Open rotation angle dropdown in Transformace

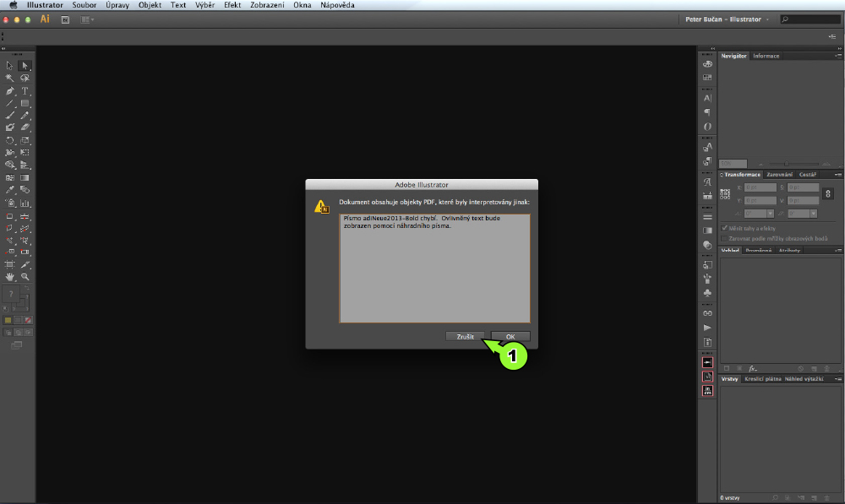770,214
